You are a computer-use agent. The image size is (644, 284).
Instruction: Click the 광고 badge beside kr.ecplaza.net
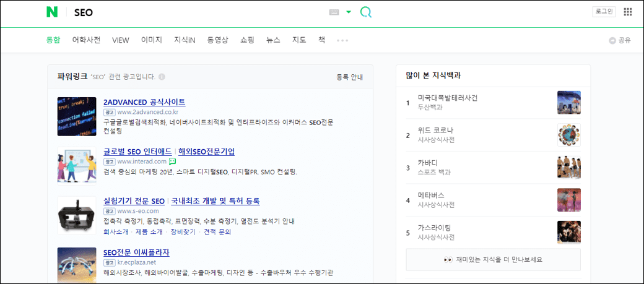tap(110, 263)
